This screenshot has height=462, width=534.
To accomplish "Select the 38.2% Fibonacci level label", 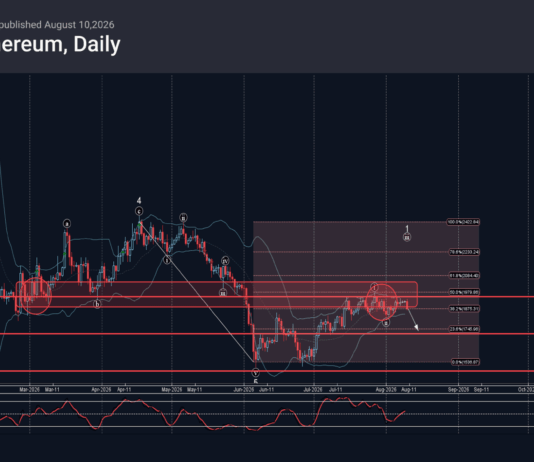I will (x=464, y=309).
